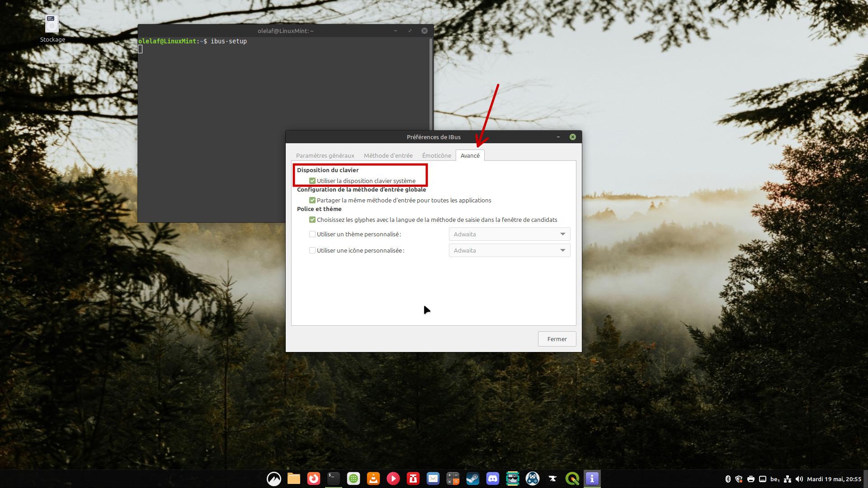Image resolution: width=868 pixels, height=488 pixels.
Task: Switch to the terminal from the panel
Action: click(x=334, y=479)
